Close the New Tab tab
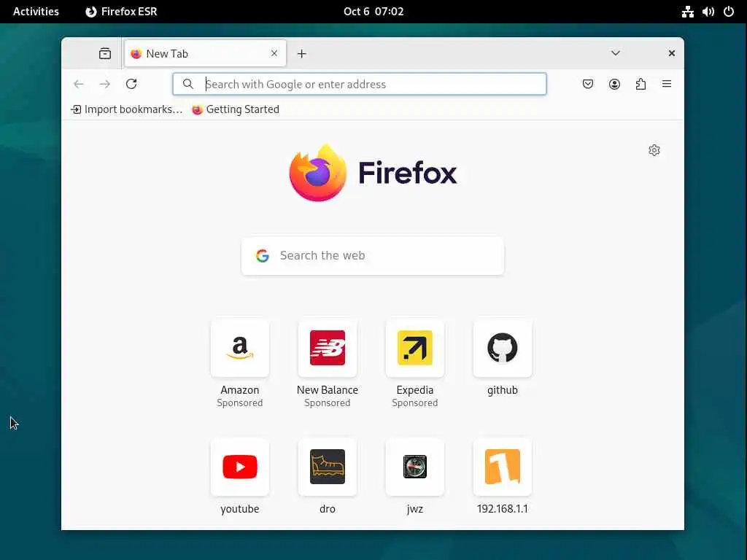Viewport: 747px width, 560px height. [274, 53]
